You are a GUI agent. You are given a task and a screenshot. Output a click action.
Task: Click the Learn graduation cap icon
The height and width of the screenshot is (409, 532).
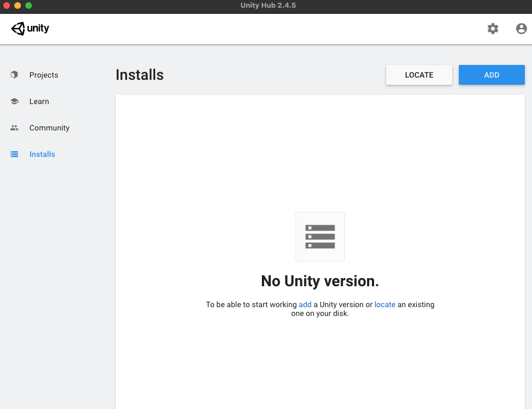(14, 101)
